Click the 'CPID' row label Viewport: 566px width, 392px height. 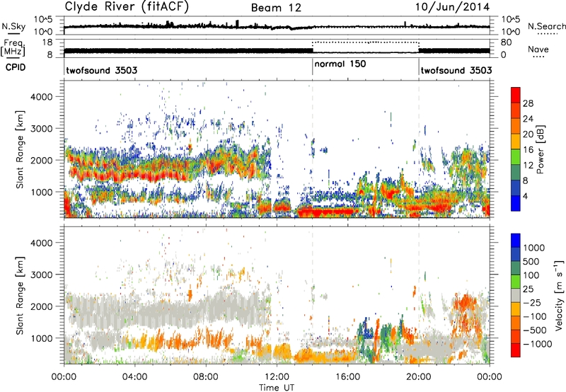coord(16,67)
